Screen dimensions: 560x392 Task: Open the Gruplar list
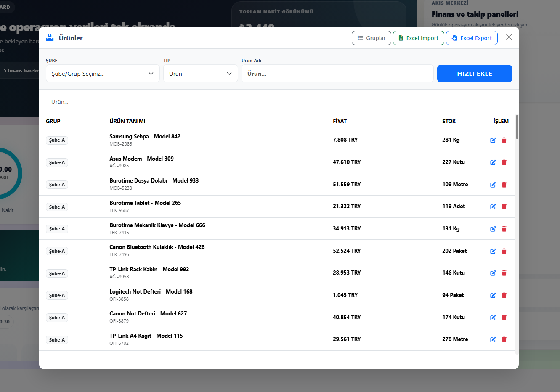coord(372,38)
